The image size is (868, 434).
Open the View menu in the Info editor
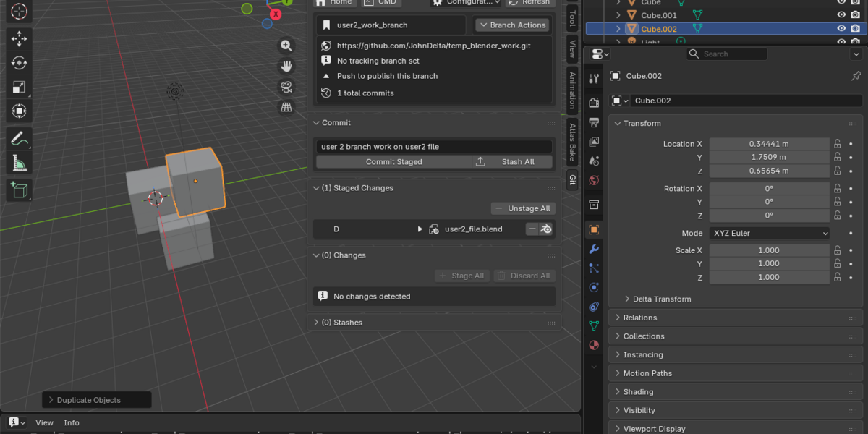(44, 422)
